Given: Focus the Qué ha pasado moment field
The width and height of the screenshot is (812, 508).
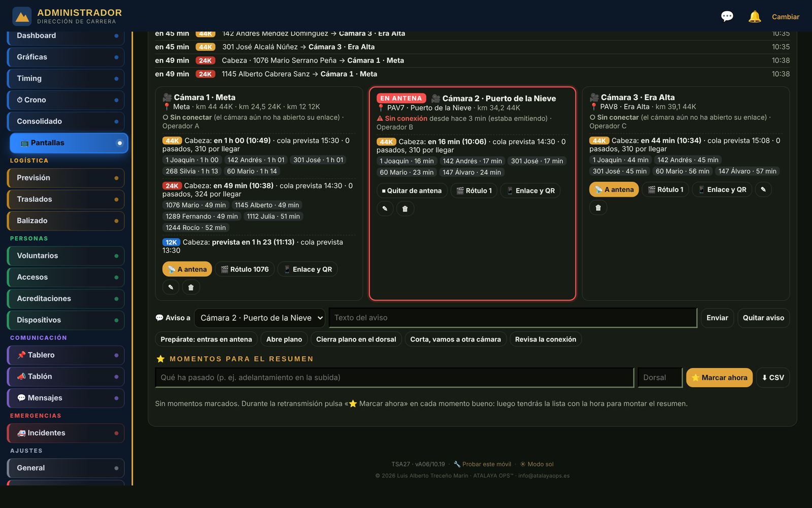Looking at the screenshot, I should [x=394, y=377].
